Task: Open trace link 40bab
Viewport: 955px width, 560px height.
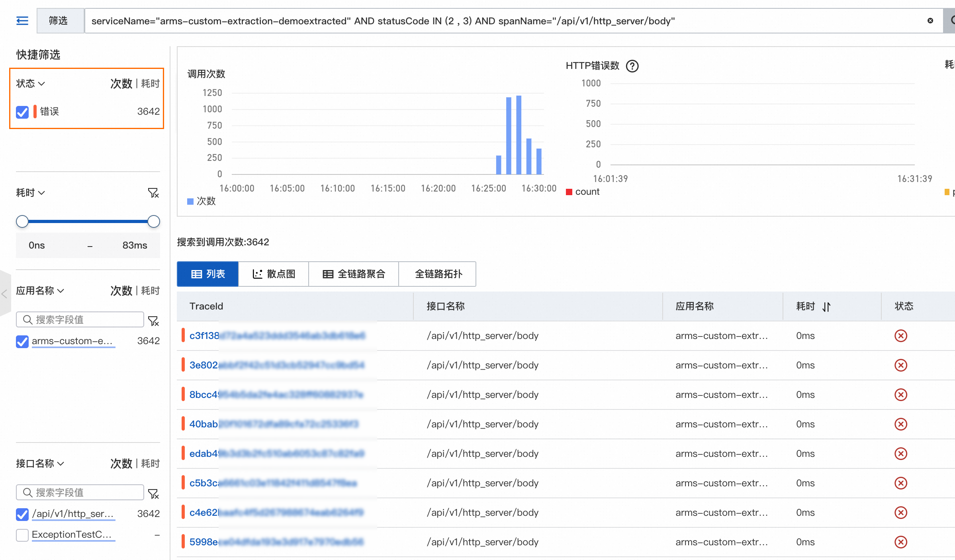Action: [274, 424]
